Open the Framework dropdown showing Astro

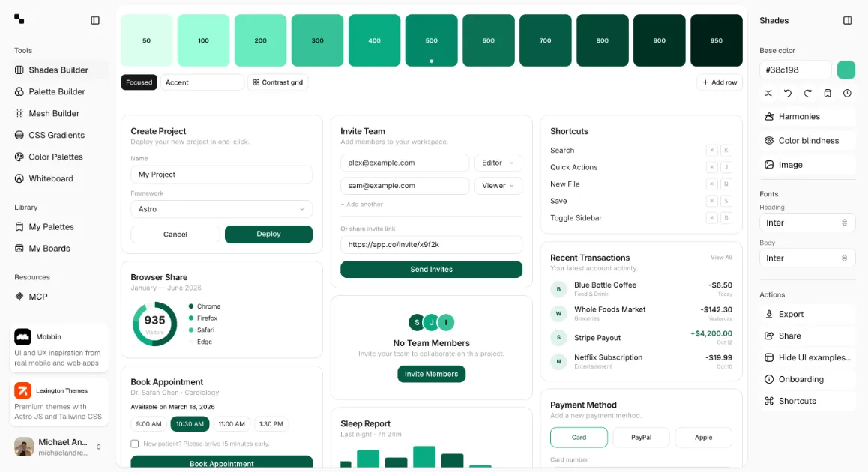click(221, 209)
